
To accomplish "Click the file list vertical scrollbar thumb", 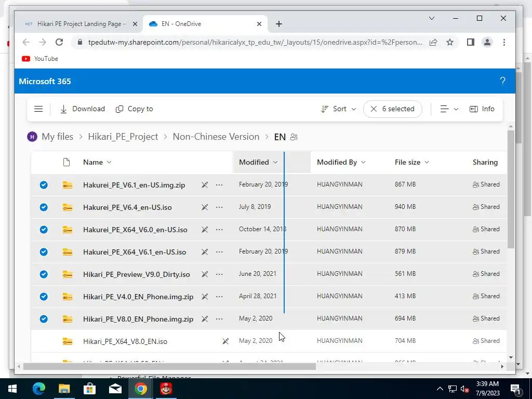I will 511,189.
